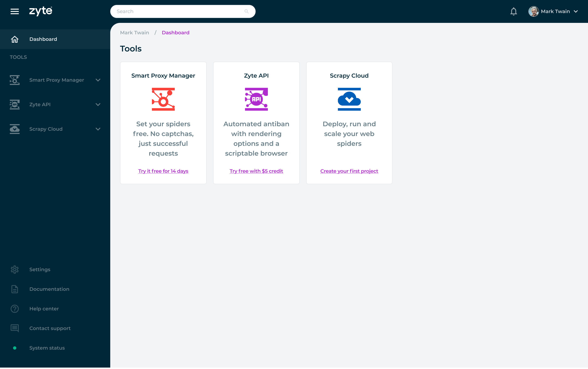Image resolution: width=588 pixels, height=369 pixels.
Task: Click Mark Twain in the breadcrumb trail
Action: 134,32
